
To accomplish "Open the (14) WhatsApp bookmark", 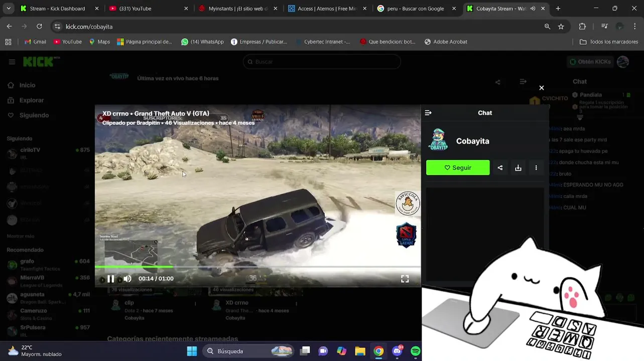I will click(202, 42).
